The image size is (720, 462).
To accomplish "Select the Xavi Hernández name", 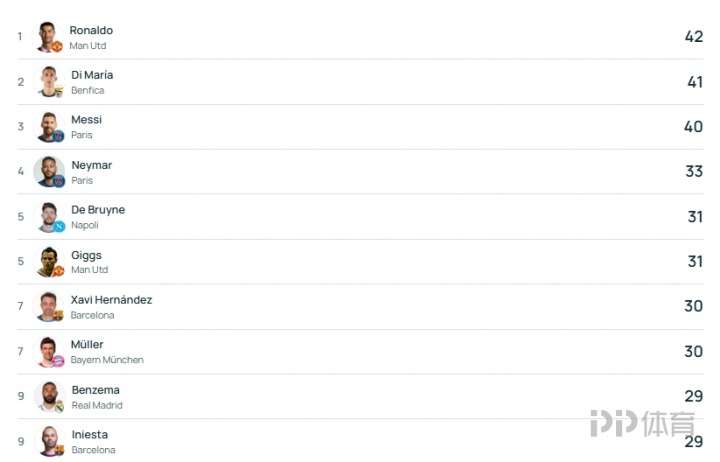I will (x=111, y=300).
